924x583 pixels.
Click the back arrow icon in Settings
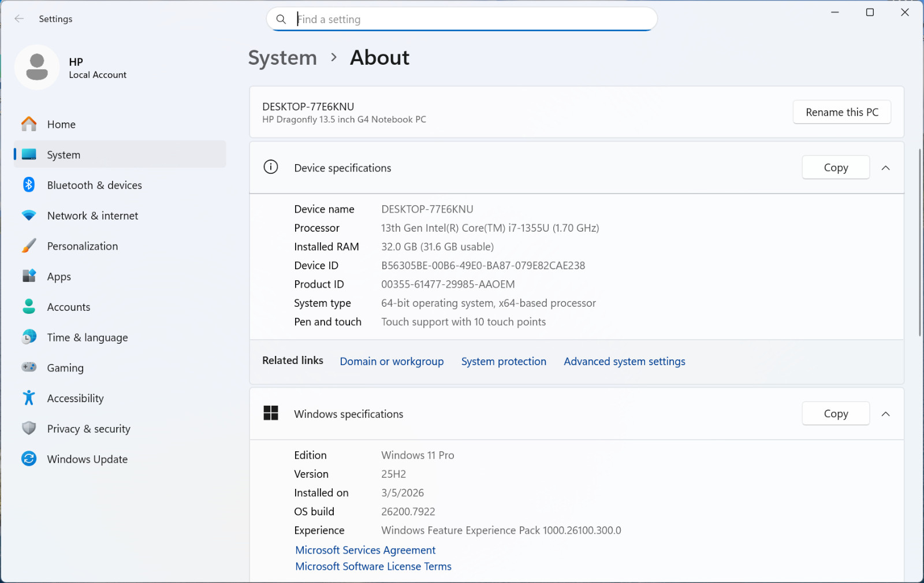19,18
